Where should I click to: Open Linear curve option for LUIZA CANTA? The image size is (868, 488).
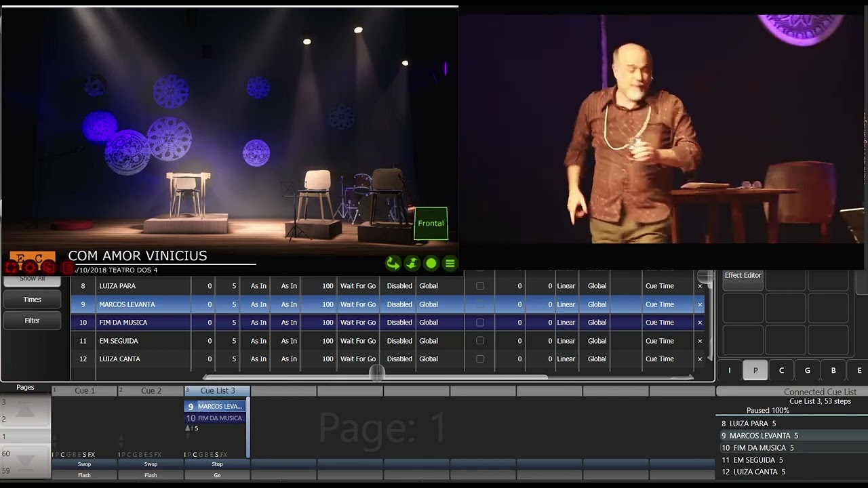pos(566,359)
